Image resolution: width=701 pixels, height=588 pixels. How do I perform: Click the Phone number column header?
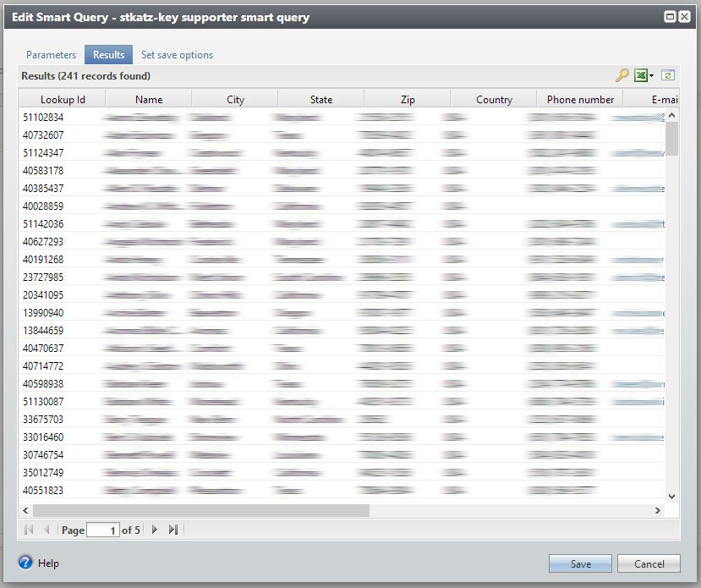(580, 100)
